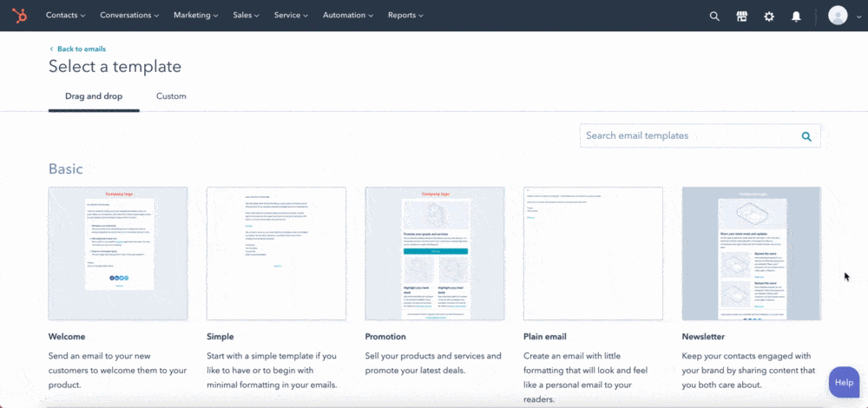
Task: Select the Drag and drop tab
Action: 94,96
